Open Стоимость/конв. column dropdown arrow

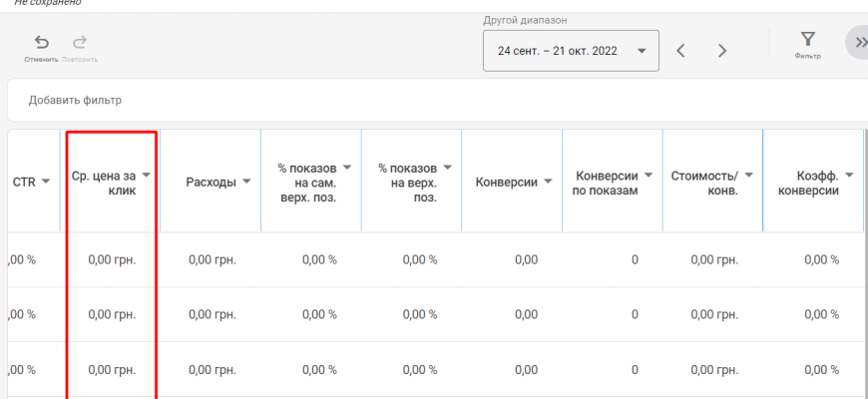748,176
